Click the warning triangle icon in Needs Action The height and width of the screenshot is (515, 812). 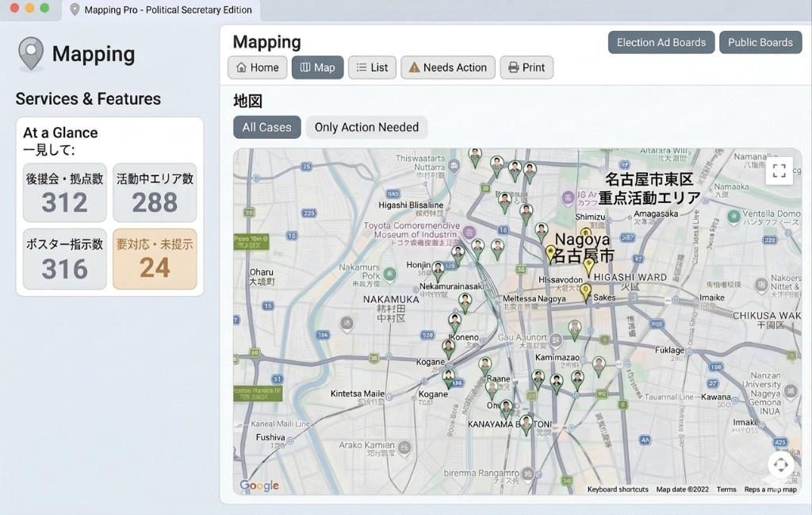[414, 67]
